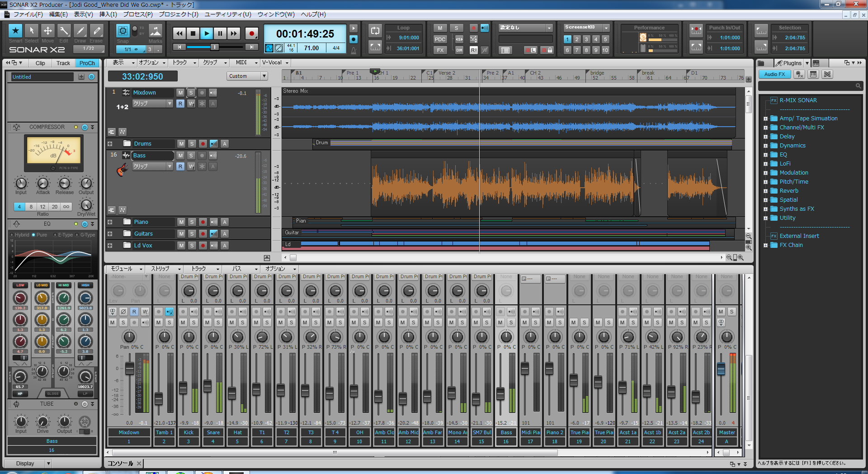The image size is (868, 474).
Task: Click the bass guitar track icon
Action: (122, 170)
